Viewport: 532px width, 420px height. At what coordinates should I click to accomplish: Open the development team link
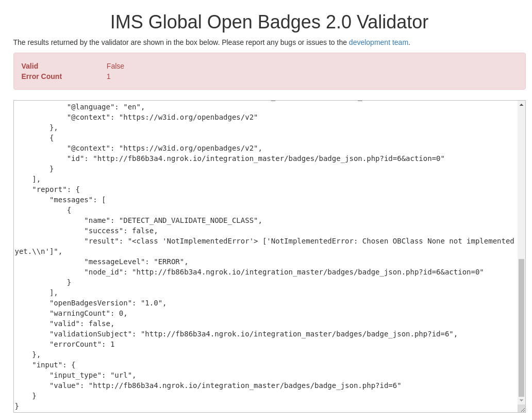click(378, 42)
